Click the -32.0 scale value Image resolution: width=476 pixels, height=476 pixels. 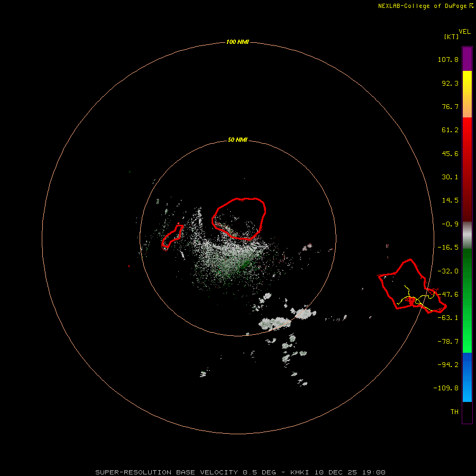coord(448,271)
